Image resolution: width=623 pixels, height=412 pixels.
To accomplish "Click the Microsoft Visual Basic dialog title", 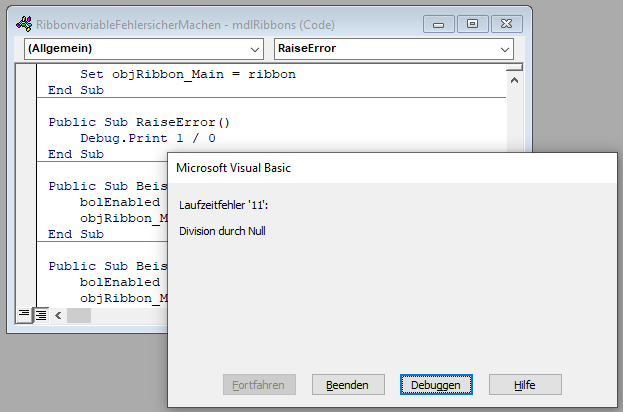I will click(233, 168).
